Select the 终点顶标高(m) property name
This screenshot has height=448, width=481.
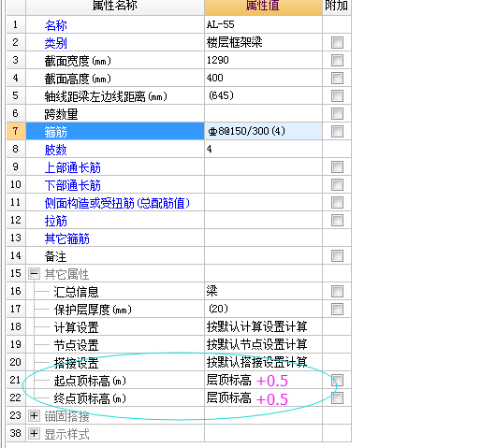click(x=90, y=398)
